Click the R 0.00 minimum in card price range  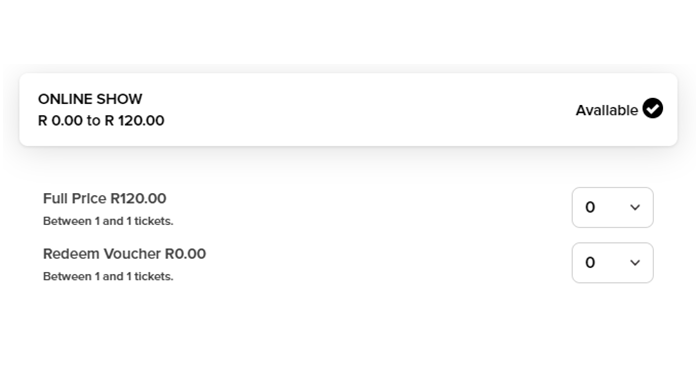pyautogui.click(x=60, y=121)
